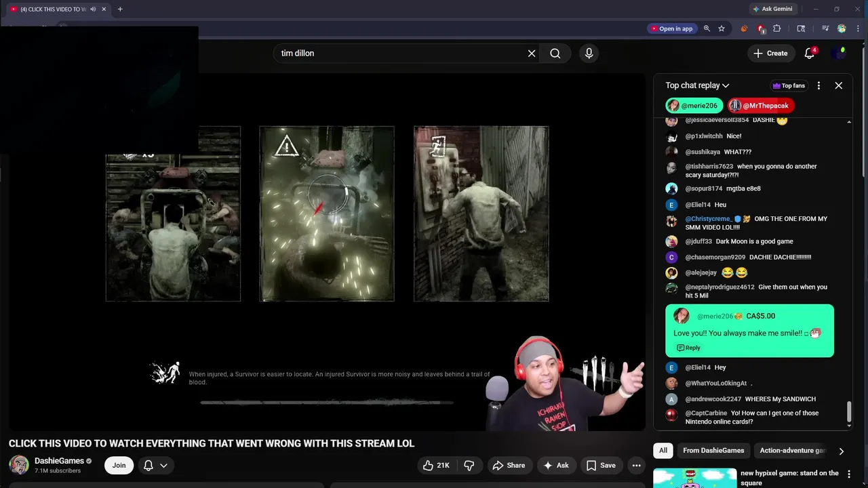This screenshot has height=488, width=868.
Task: Open options for 'new hypixel game' video
Action: coord(849,475)
